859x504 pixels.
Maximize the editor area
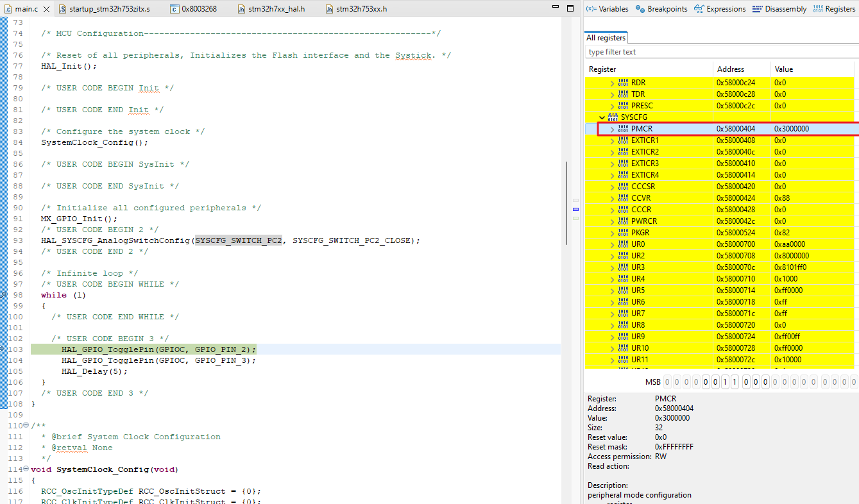570,8
